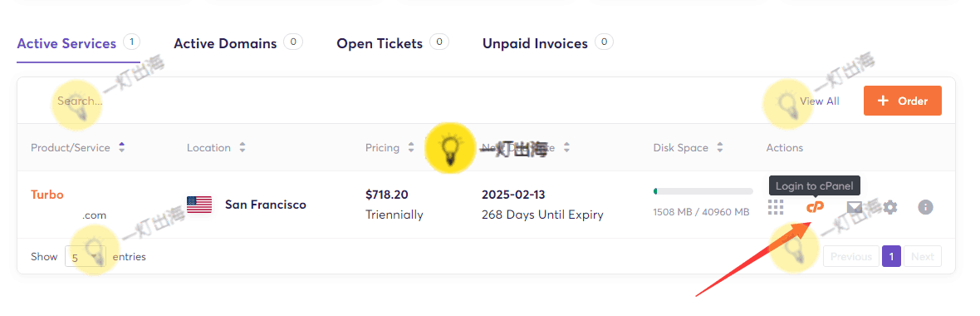Click the View All link
This screenshot has width=980, height=316.
[820, 101]
